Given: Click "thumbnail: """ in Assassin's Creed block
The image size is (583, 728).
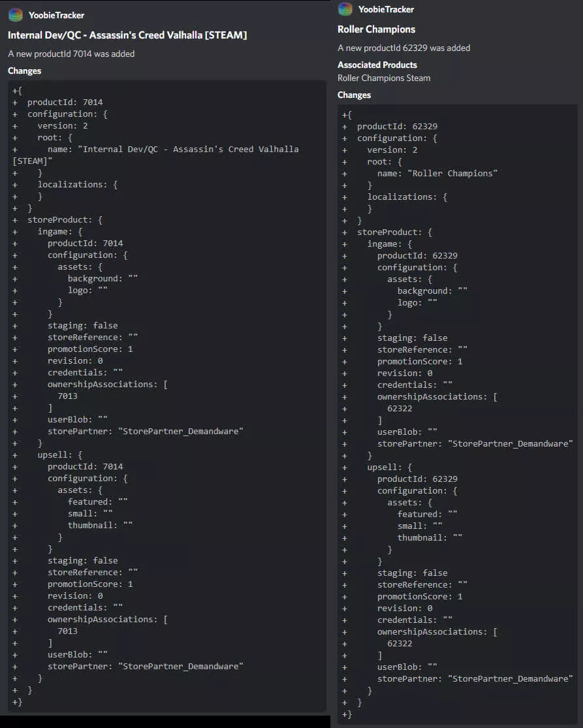Looking at the screenshot, I should pyautogui.click(x=101, y=526).
